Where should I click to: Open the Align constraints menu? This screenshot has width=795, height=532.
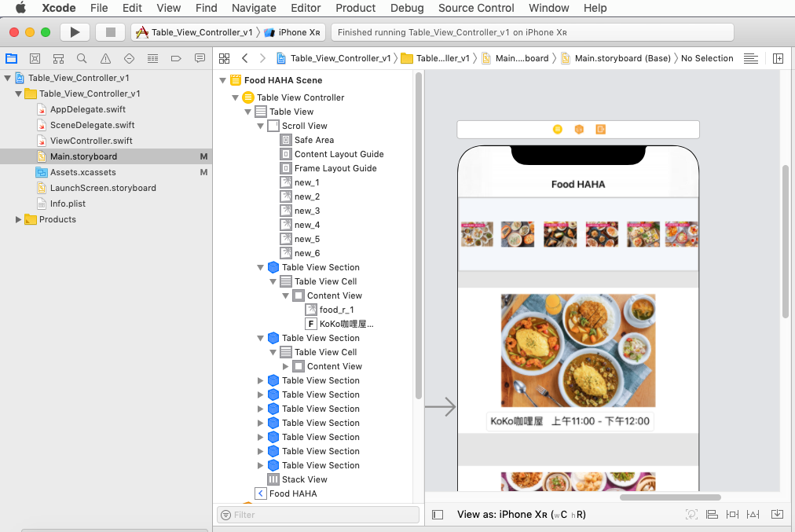[712, 514]
